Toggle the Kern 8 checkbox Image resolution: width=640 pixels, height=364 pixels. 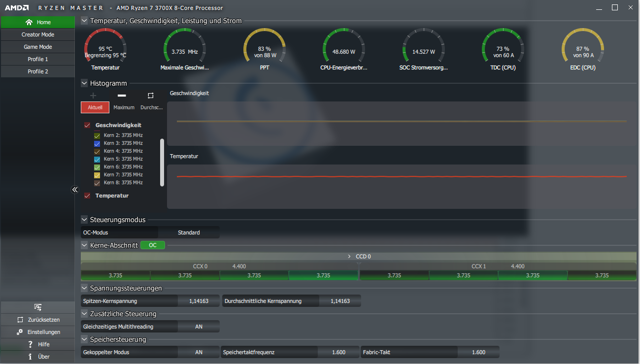[97, 183]
